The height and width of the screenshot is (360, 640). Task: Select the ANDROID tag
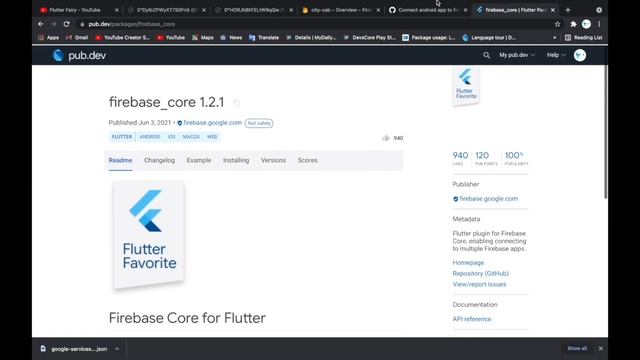pyautogui.click(x=150, y=137)
